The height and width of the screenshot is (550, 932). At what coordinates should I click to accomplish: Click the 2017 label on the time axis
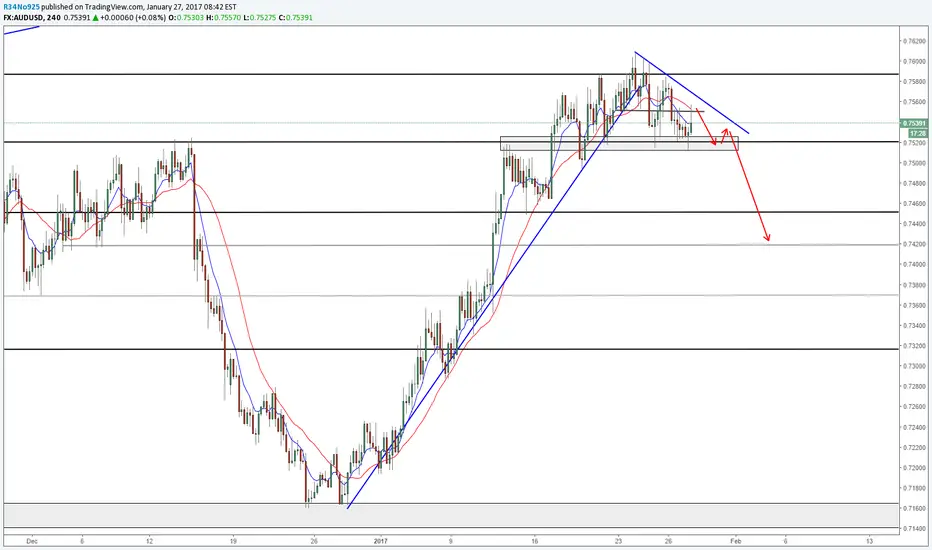pos(380,541)
